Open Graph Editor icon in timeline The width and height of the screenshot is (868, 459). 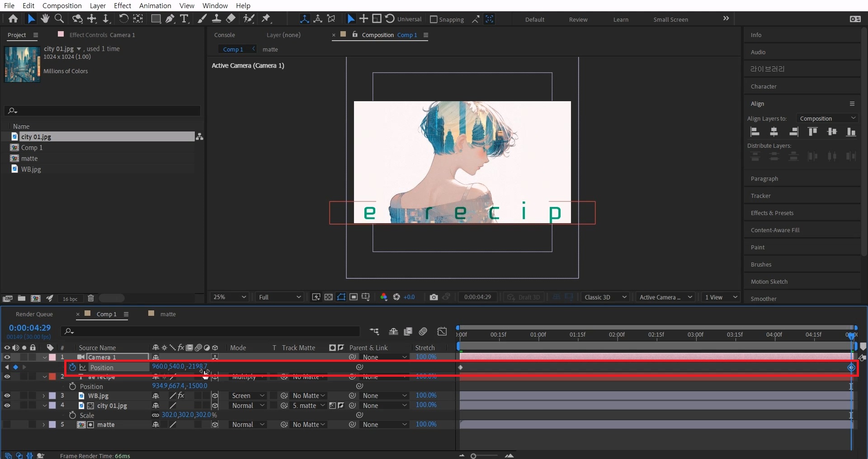(x=442, y=332)
